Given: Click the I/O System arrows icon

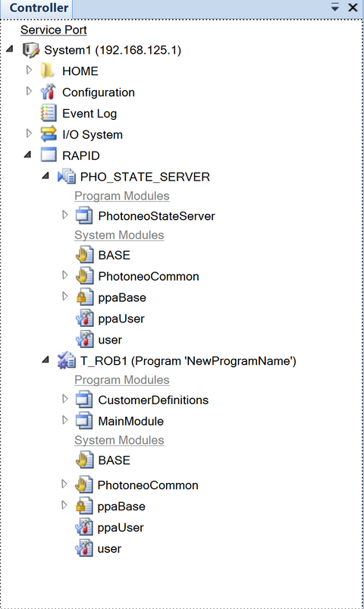Looking at the screenshot, I should 49,134.
